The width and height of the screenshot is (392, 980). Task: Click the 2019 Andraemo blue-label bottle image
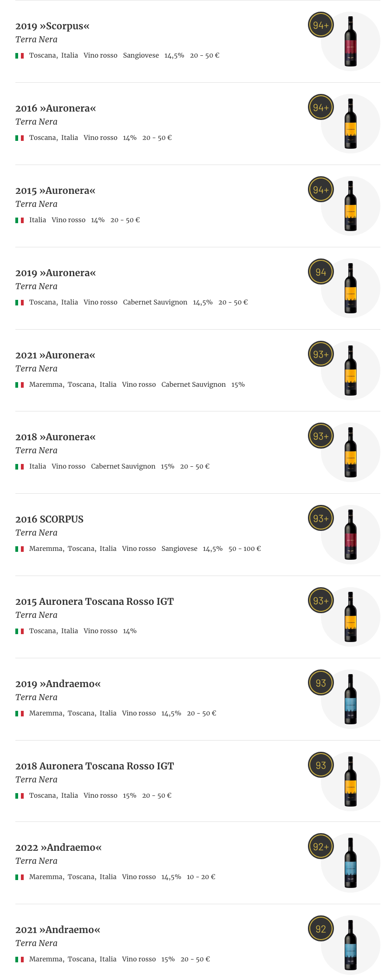(x=351, y=699)
